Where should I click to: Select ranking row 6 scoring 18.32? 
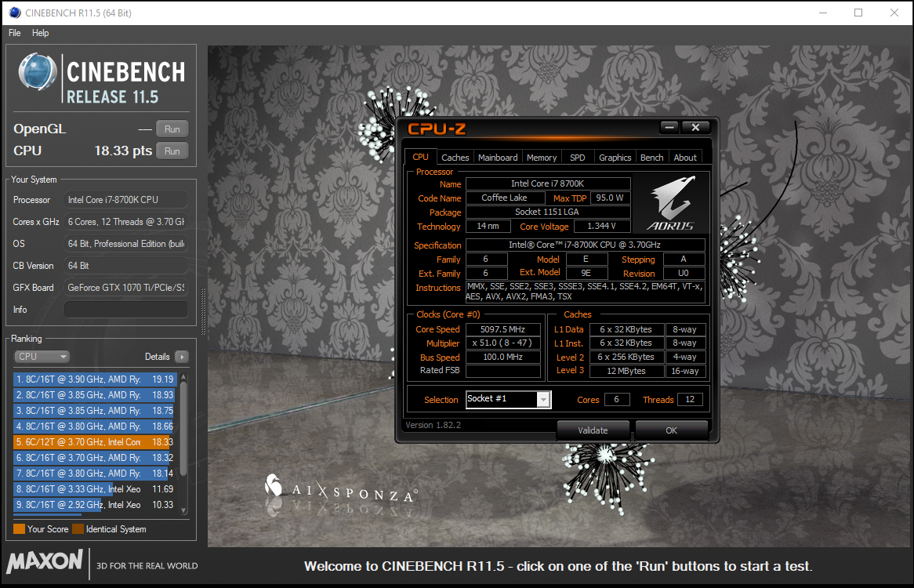point(95,458)
